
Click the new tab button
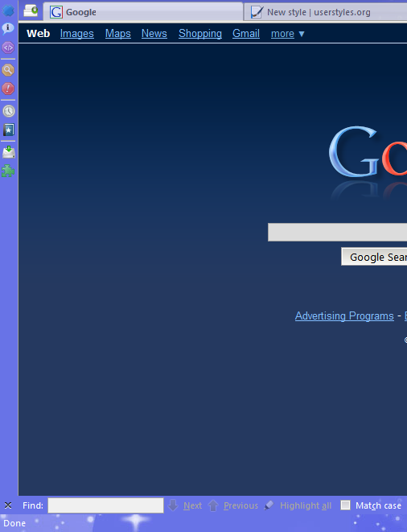pos(31,10)
